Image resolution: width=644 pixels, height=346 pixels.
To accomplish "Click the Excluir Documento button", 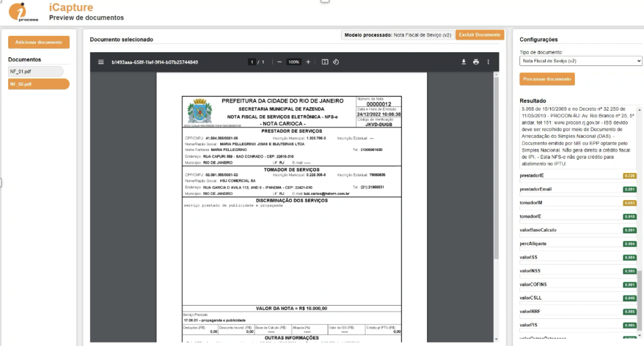I will click(480, 35).
